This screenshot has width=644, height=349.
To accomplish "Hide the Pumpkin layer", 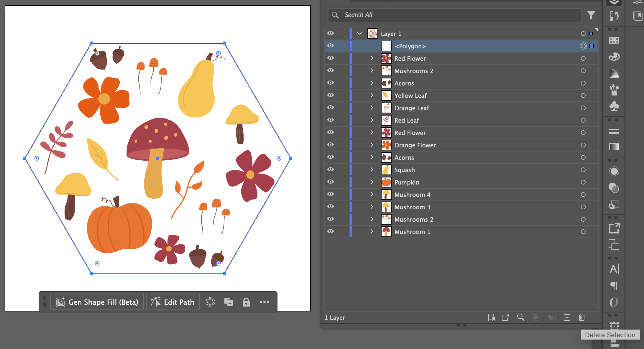I will point(331,182).
